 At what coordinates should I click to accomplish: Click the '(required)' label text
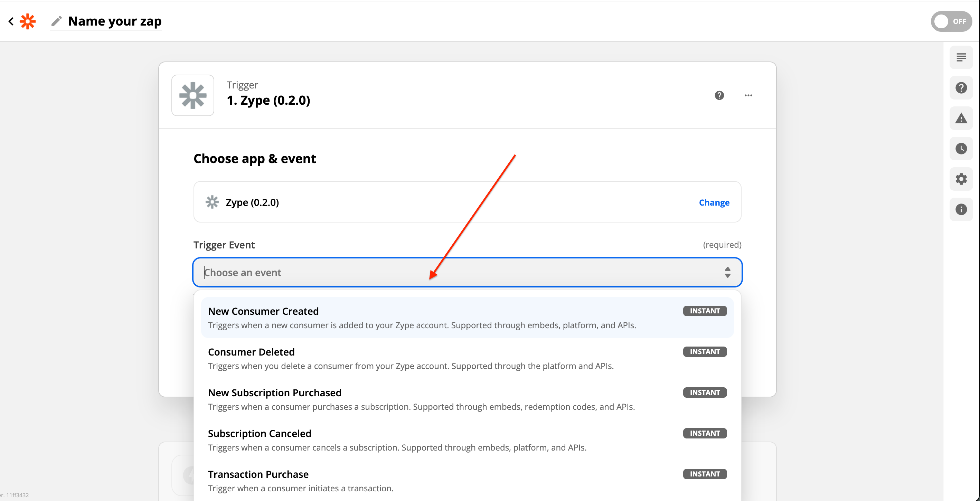722,245
